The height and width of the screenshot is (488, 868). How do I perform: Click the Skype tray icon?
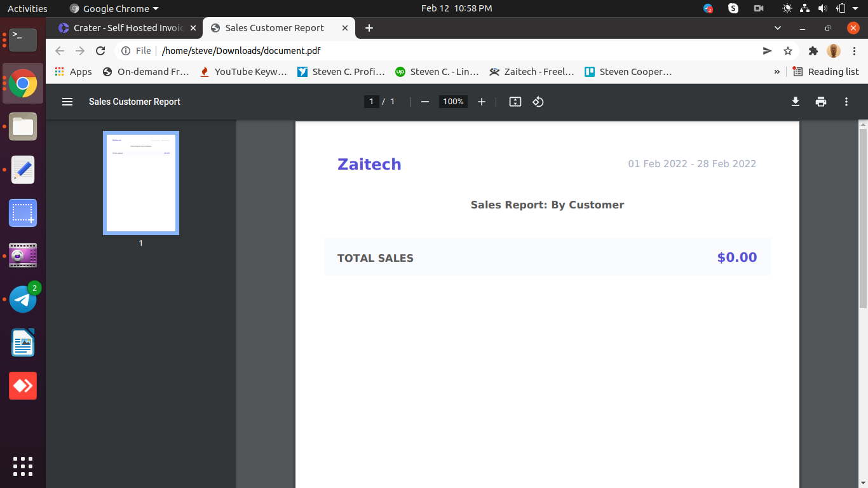[x=733, y=8]
